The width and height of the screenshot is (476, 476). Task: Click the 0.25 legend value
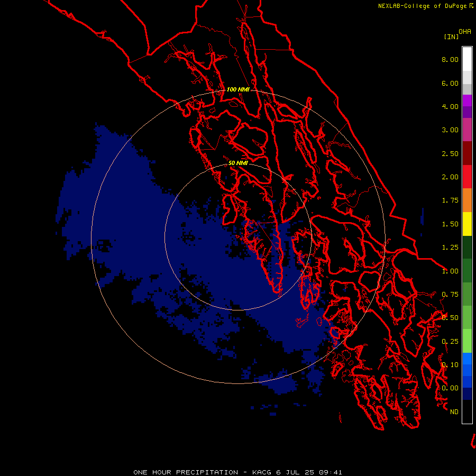pos(450,342)
